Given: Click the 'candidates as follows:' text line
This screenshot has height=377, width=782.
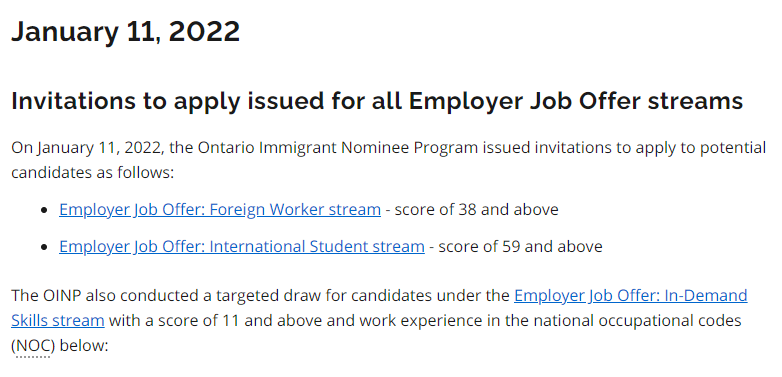Looking at the screenshot, I should 92,173.
